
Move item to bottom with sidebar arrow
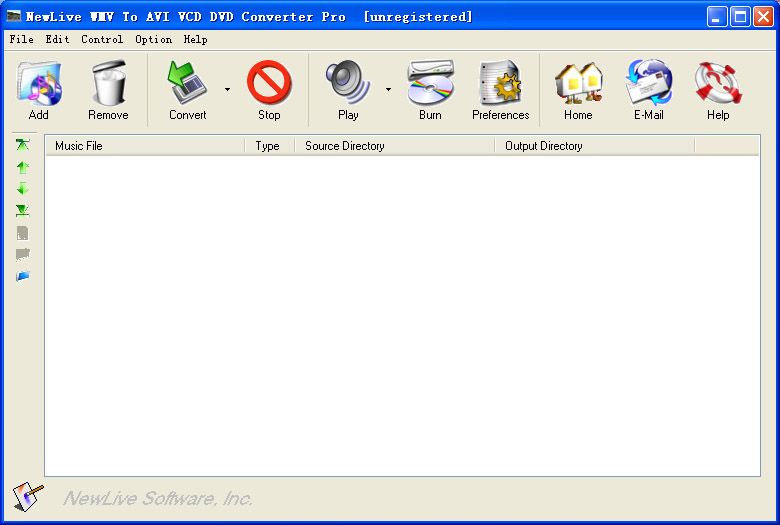pos(22,210)
